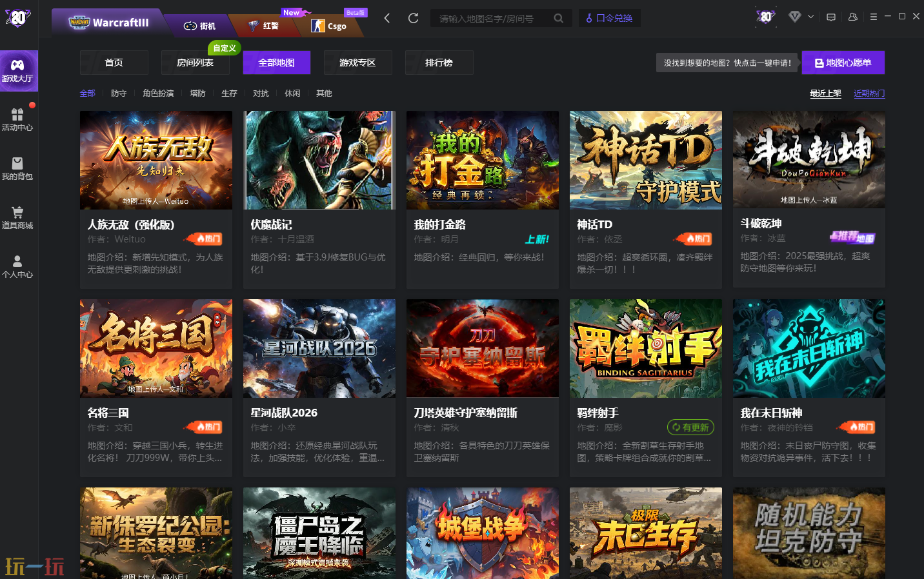Click the 地图心愿单 map wishlist button

tap(843, 63)
